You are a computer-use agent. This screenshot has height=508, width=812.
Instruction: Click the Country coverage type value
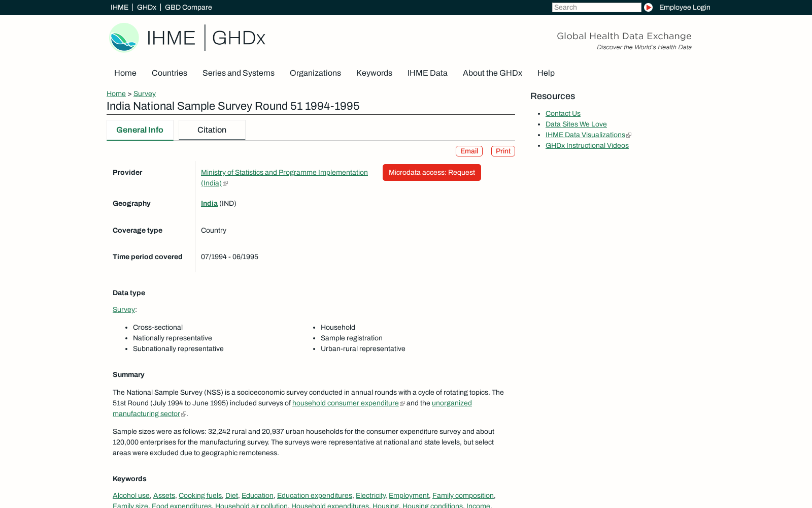[x=214, y=230]
